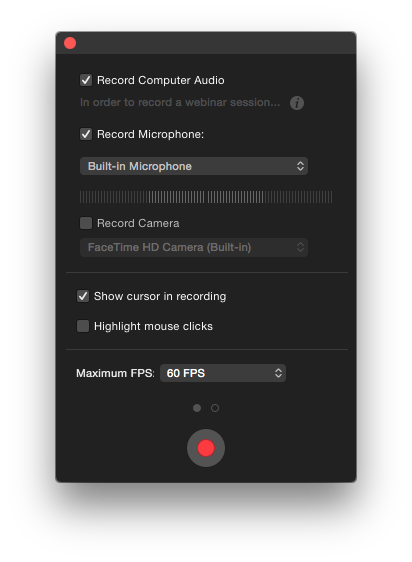This screenshot has height=562, width=412.
Task: Click the up-down arrows on 60 FPS selector
Action: (x=278, y=373)
